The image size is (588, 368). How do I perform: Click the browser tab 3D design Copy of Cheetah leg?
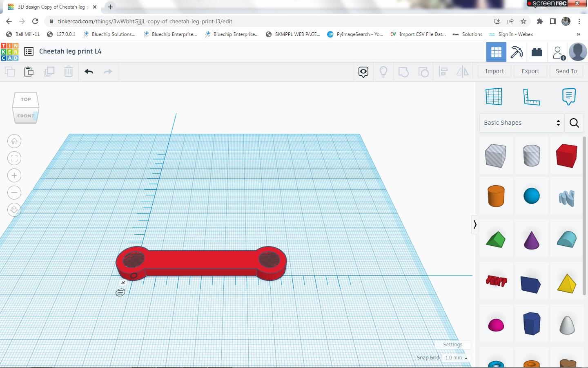pyautogui.click(x=53, y=7)
